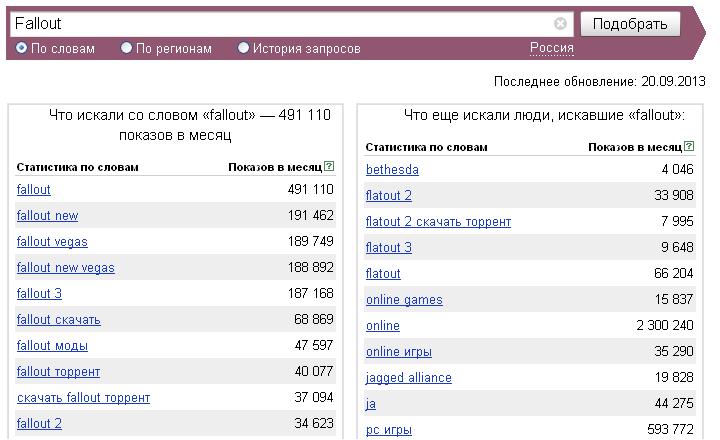Open the 'online games' related link
This screenshot has width=720, height=440.
point(404,299)
